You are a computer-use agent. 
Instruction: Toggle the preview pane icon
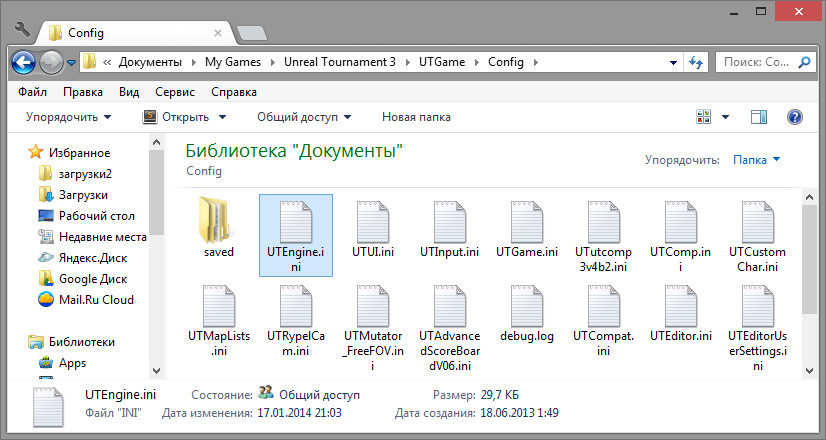click(759, 116)
